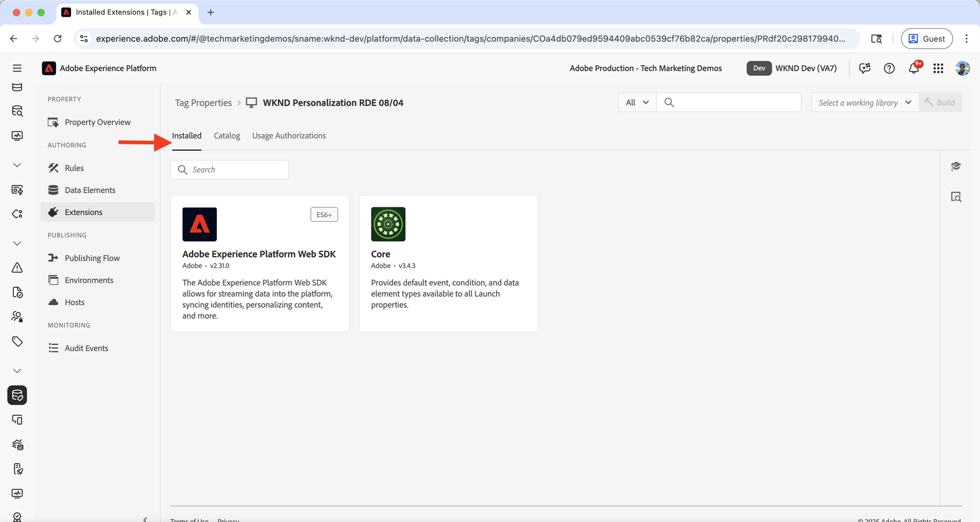
Task: Open the hamburger navigation menu
Action: 17,68
